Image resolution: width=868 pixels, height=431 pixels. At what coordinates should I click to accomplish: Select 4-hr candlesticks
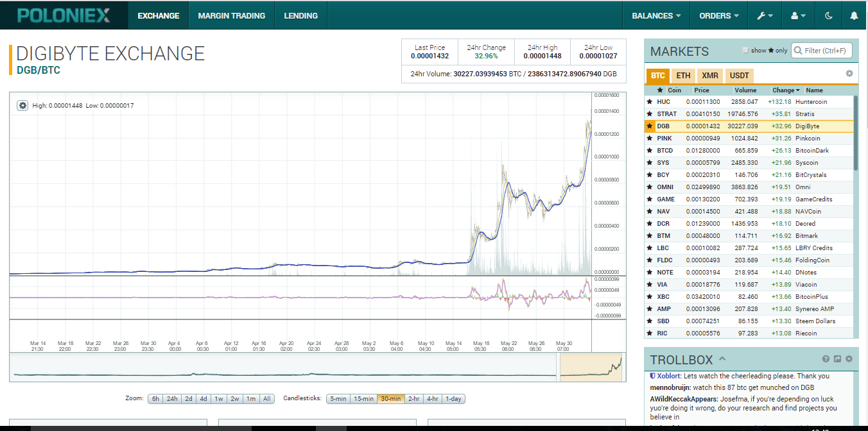[433, 399]
